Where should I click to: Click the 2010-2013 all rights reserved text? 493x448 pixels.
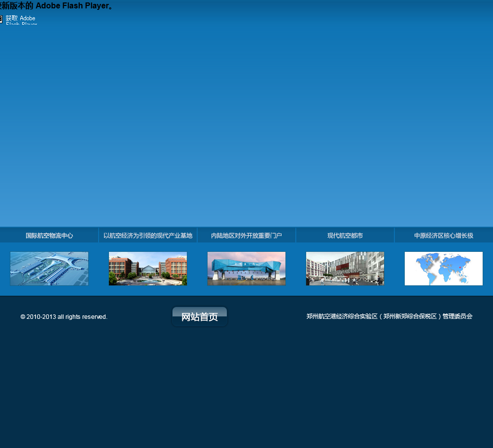tap(64, 317)
